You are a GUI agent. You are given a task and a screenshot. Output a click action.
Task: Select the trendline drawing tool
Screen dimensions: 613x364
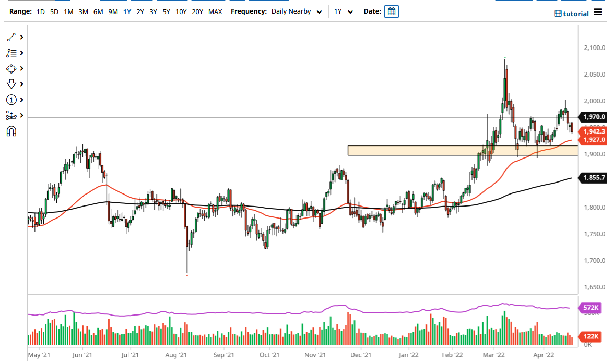click(10, 37)
